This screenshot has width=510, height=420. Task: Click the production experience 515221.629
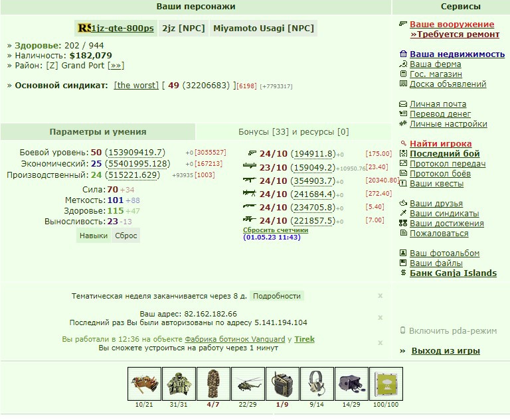133,175
